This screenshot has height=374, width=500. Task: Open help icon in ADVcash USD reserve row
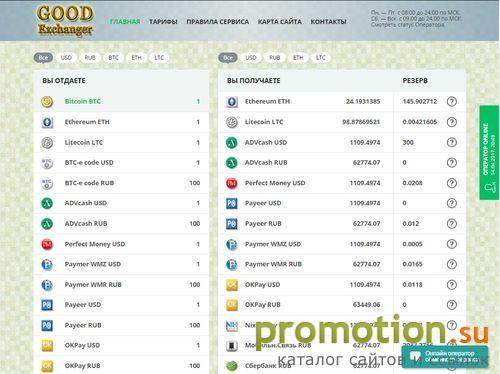(452, 143)
